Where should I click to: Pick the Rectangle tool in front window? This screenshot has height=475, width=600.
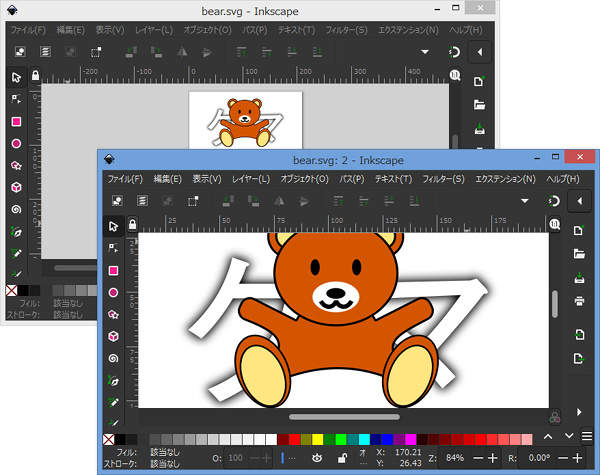113,270
